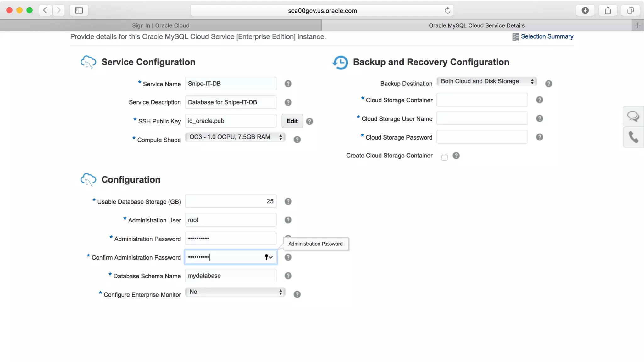Viewport: 644px width, 362px height.
Task: Expand the Backup Destination dropdown
Action: click(x=486, y=81)
